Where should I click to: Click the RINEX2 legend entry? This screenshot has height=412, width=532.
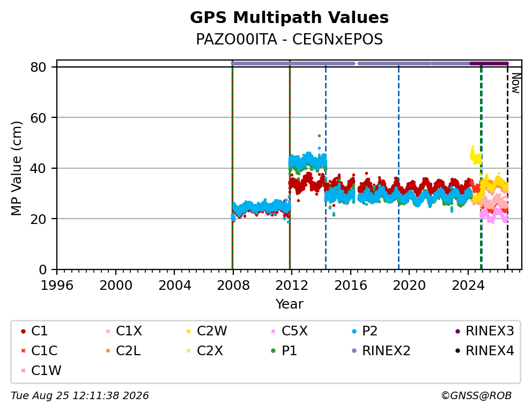[381, 351]
